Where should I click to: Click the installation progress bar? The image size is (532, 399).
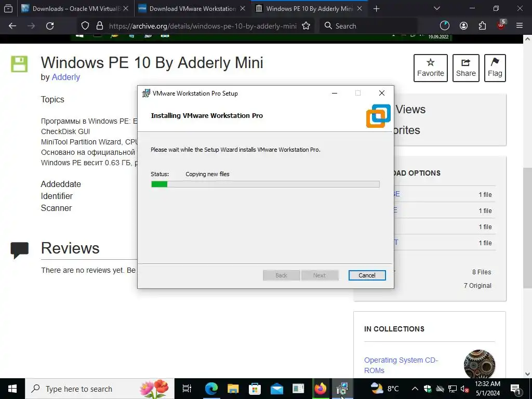pos(265,184)
